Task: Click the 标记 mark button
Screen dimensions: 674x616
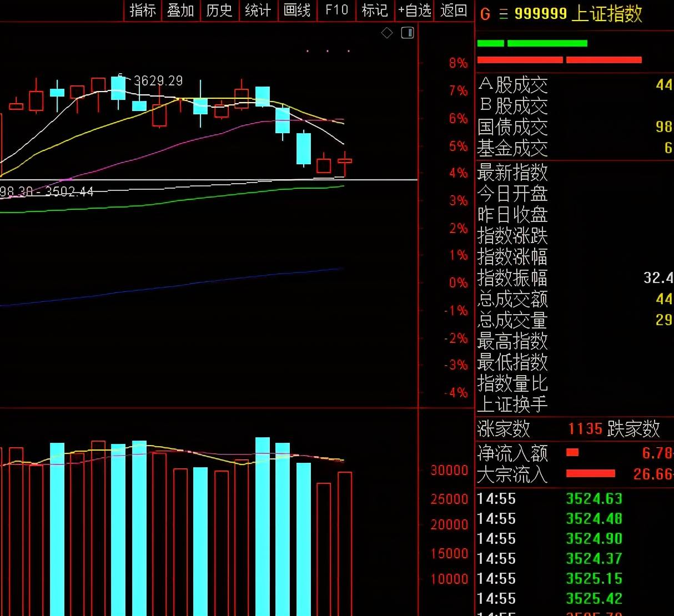Action: [x=375, y=11]
